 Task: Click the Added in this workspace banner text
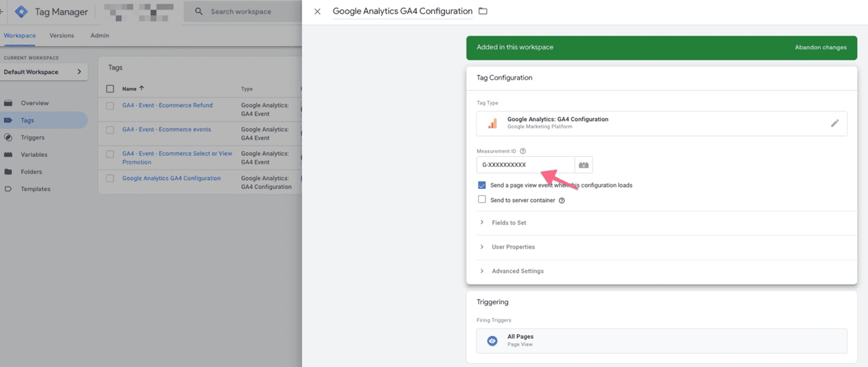[x=515, y=47]
